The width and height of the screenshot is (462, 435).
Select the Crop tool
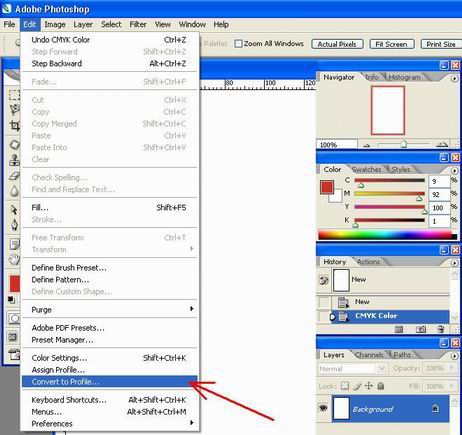click(14, 126)
